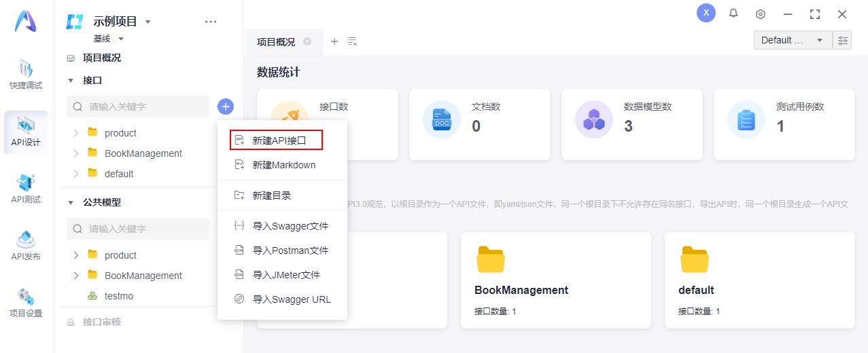Viewport: 868px width, 353px height.
Task: Select the default folder in 接口 tree
Action: pyautogui.click(x=119, y=174)
